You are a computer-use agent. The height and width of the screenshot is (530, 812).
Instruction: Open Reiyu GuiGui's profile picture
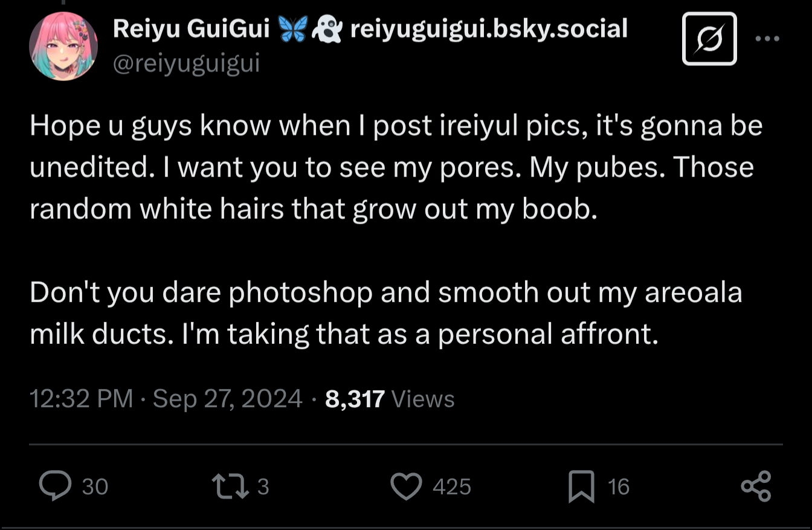coord(63,46)
